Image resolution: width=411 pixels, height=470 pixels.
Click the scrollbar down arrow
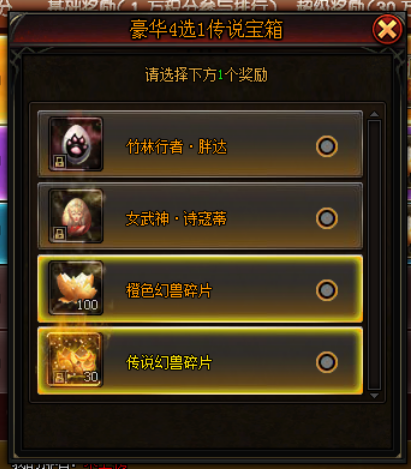[374, 396]
